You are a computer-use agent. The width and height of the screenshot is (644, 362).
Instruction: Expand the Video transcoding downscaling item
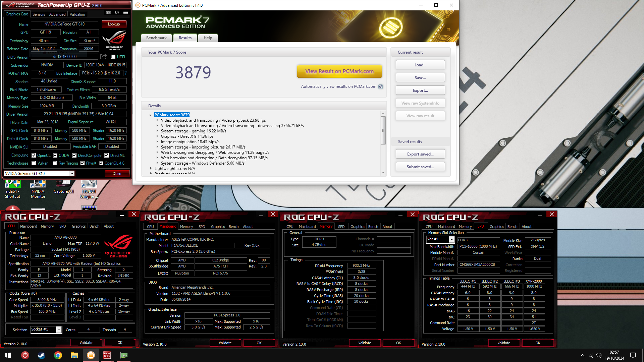(x=157, y=126)
